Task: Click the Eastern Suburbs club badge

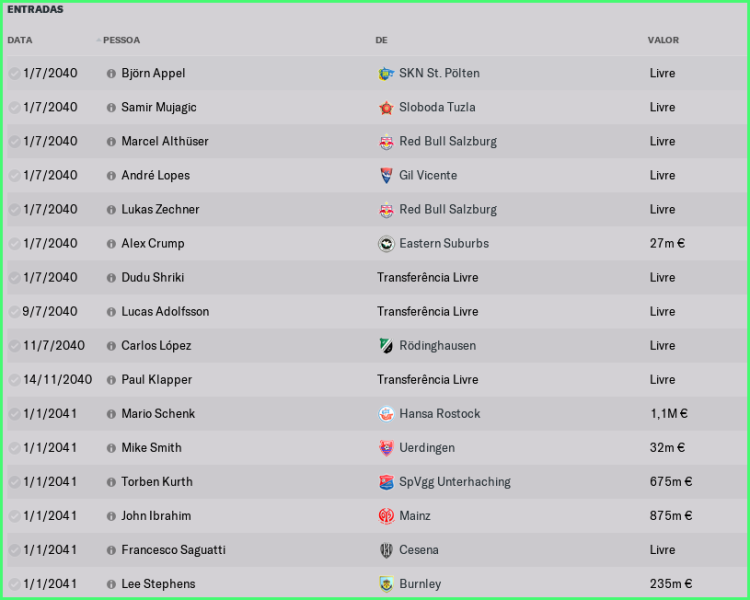Action: coord(386,243)
